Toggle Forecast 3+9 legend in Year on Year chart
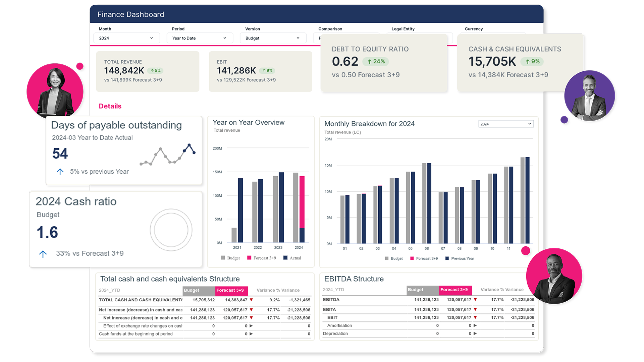644x362 pixels. [262, 258]
